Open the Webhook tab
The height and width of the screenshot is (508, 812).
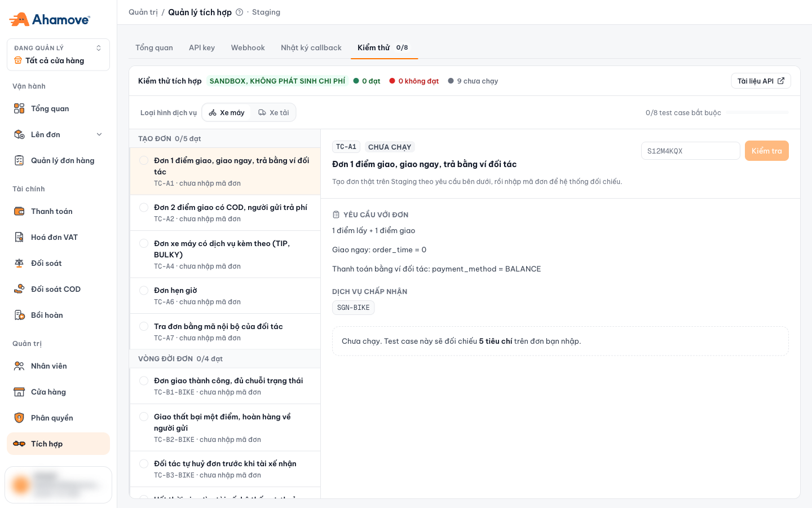pyautogui.click(x=248, y=47)
